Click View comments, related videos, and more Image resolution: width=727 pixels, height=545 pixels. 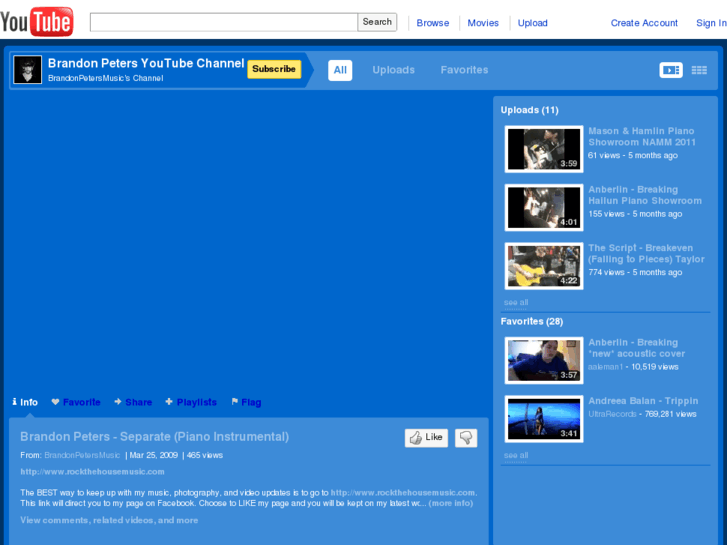tap(109, 520)
